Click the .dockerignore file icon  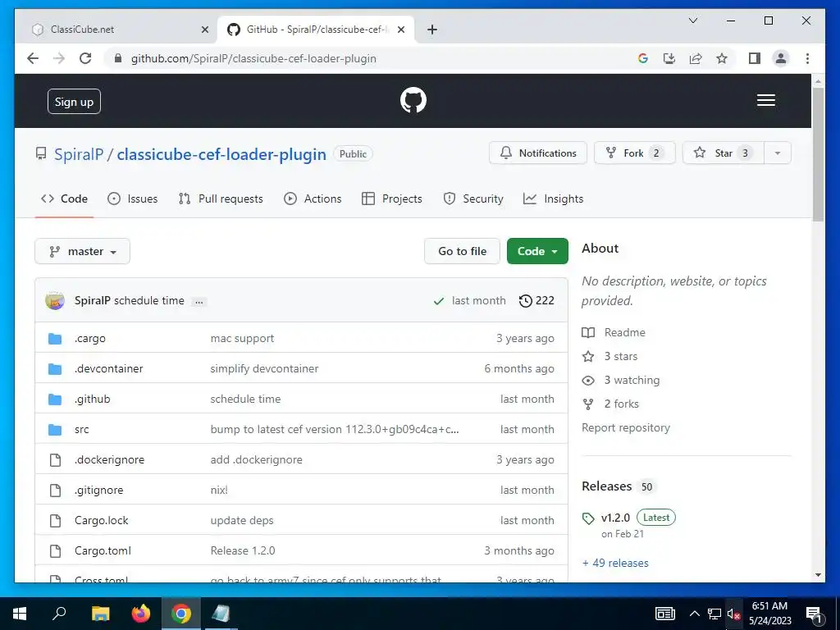55,459
